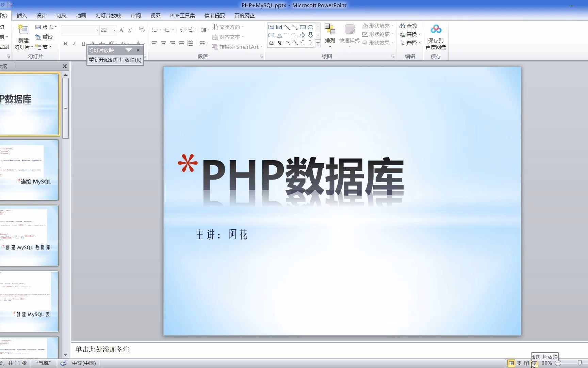Toggle bold formatting
Screen dimensions: 588x368
(65, 43)
